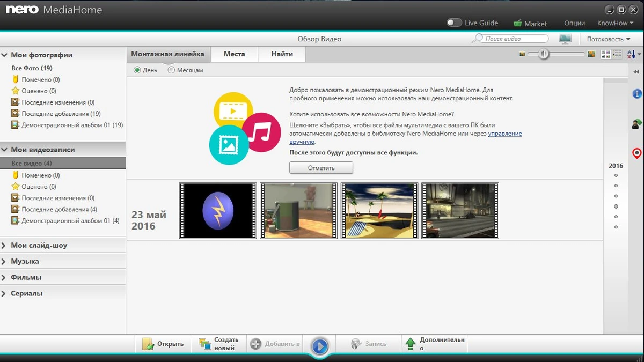Screen dimensions: 644x362
Task: Switch to the Места tab
Action: point(235,54)
